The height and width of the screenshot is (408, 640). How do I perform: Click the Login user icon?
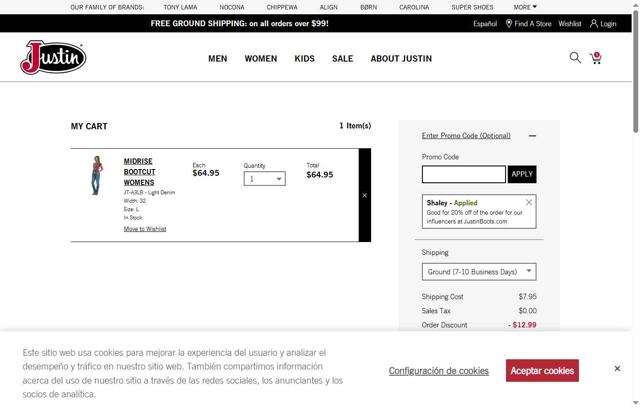[x=593, y=24]
